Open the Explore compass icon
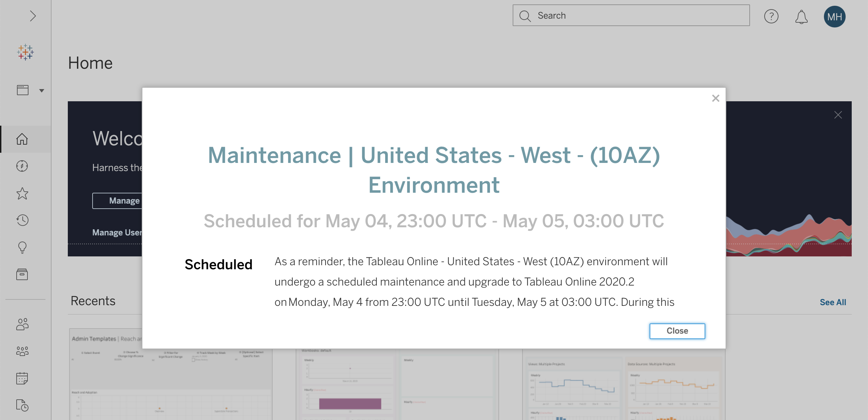 coord(22,166)
